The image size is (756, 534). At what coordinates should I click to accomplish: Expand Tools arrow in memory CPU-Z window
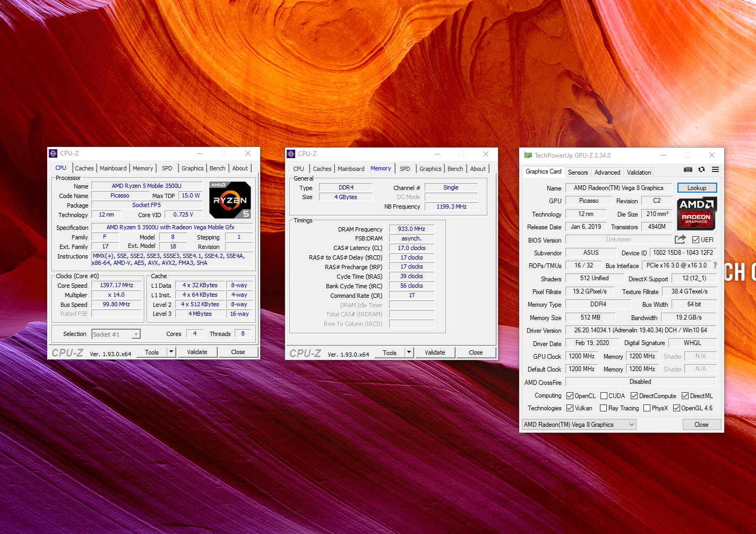tap(409, 352)
